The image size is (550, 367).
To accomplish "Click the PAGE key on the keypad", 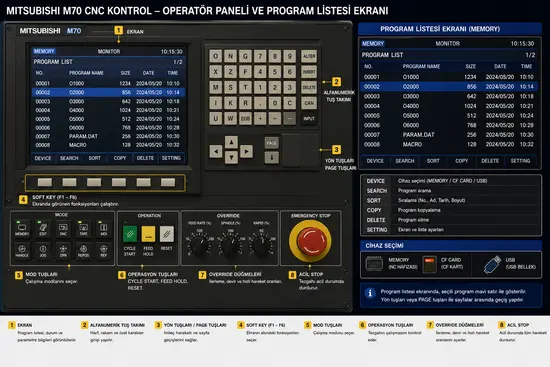I will tap(271, 142).
